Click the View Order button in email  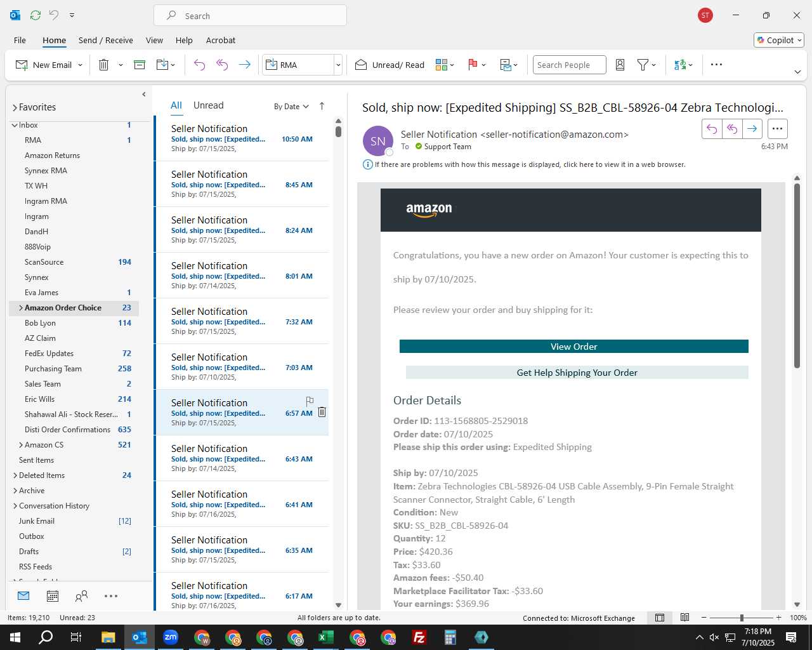(574, 347)
